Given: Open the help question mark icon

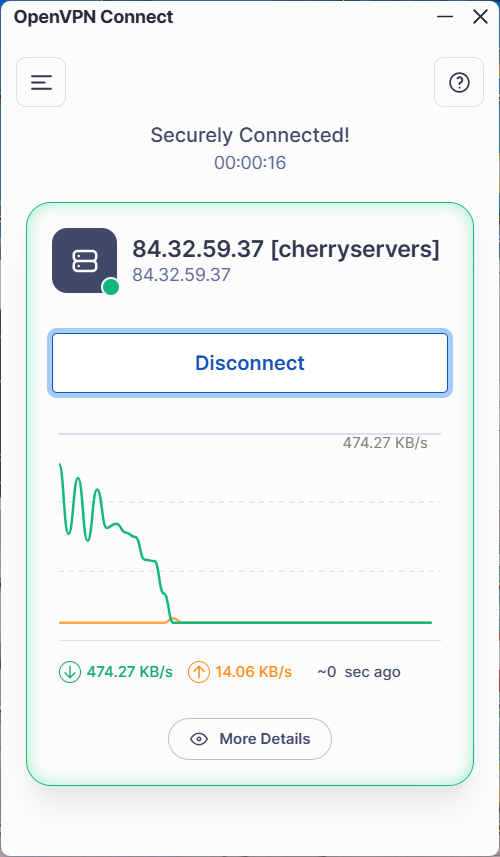Looking at the screenshot, I should pos(459,82).
